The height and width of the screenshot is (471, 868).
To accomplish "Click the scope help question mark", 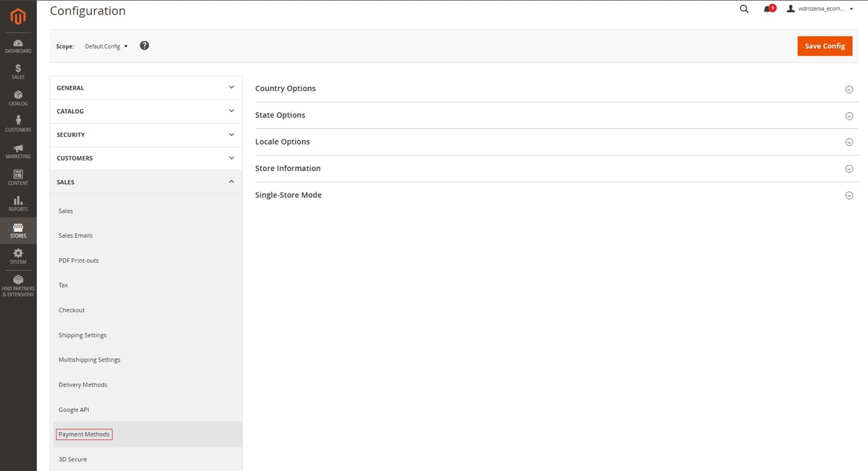I will (x=145, y=46).
